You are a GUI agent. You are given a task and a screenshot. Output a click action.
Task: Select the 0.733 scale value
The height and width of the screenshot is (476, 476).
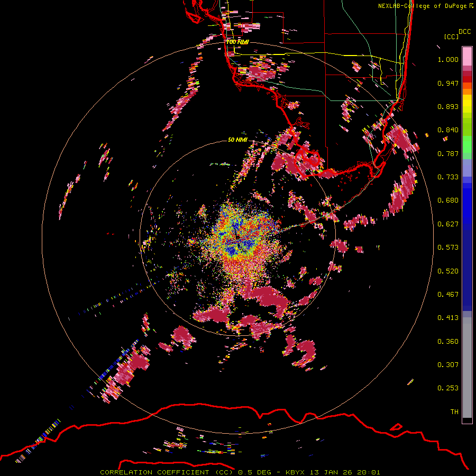pos(448,177)
